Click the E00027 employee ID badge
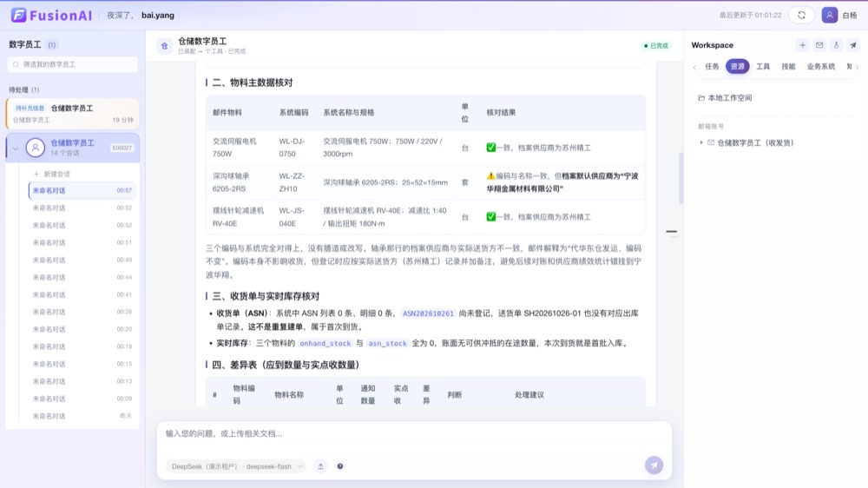Screen dimensions: 868x488 [x=122, y=148]
